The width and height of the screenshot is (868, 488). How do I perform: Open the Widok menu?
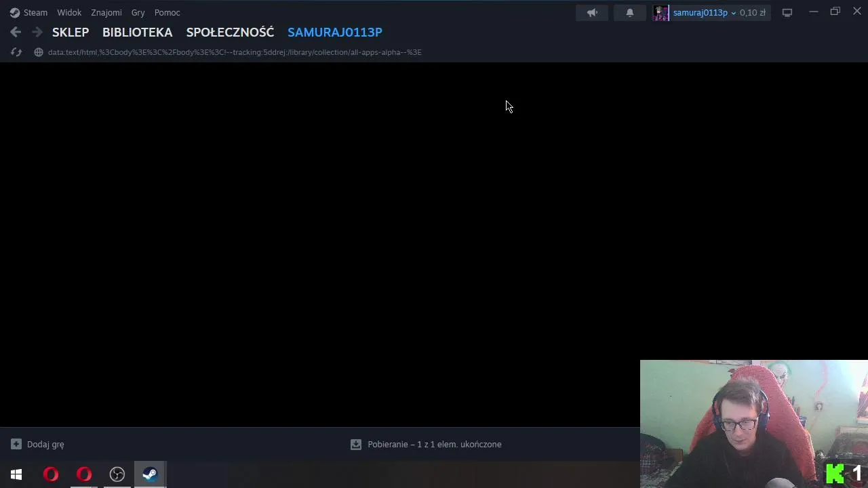coord(69,13)
